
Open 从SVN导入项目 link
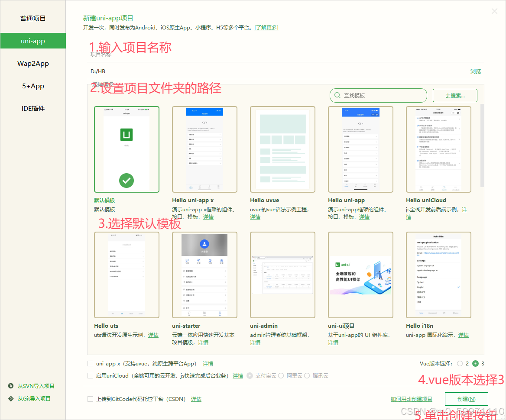click(x=36, y=386)
